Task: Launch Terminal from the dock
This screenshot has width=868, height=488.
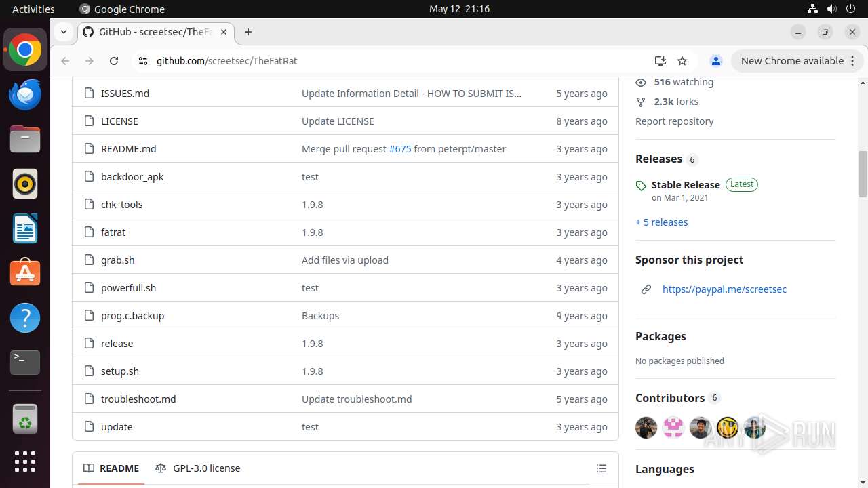Action: click(x=25, y=363)
